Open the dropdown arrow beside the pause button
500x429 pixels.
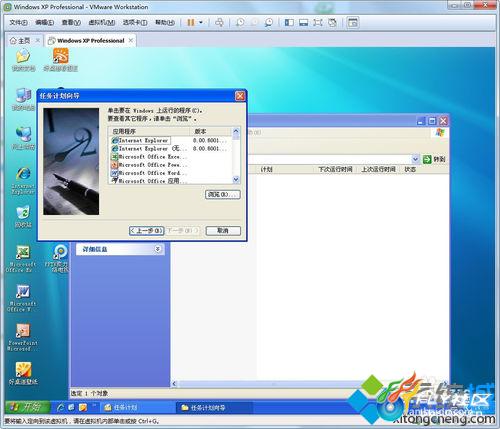coord(201,23)
